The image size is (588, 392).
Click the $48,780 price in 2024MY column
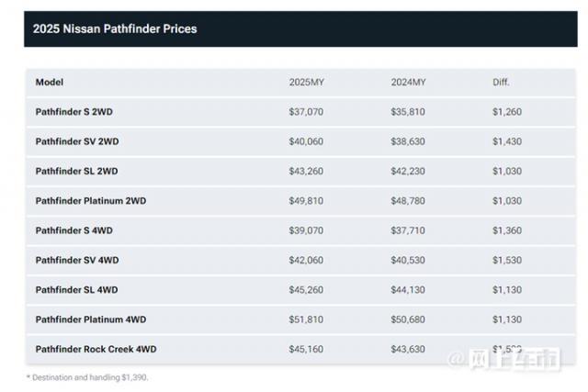pos(409,200)
